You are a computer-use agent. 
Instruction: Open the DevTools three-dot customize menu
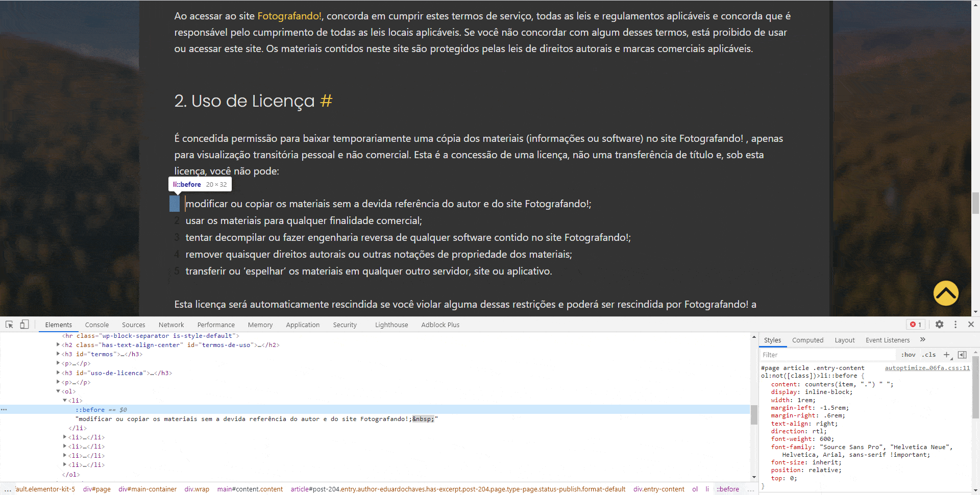[955, 325]
